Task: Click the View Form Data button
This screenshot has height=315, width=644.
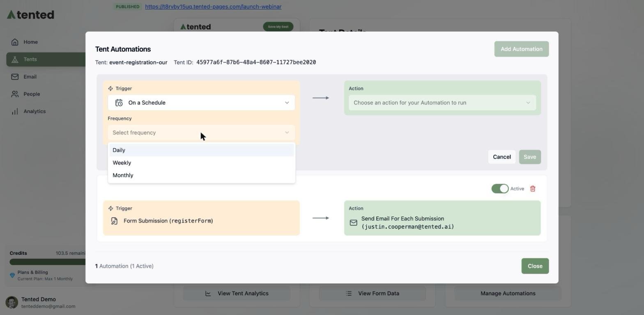Action: click(x=373, y=294)
